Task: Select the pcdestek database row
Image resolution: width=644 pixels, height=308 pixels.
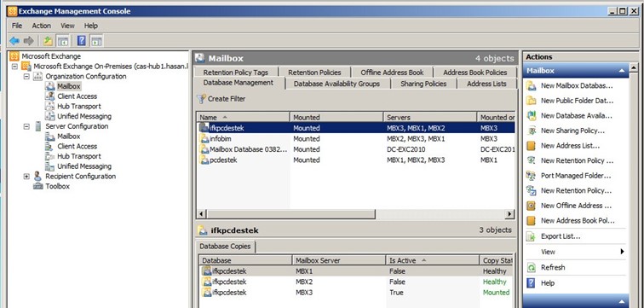Action: pyautogui.click(x=356, y=160)
